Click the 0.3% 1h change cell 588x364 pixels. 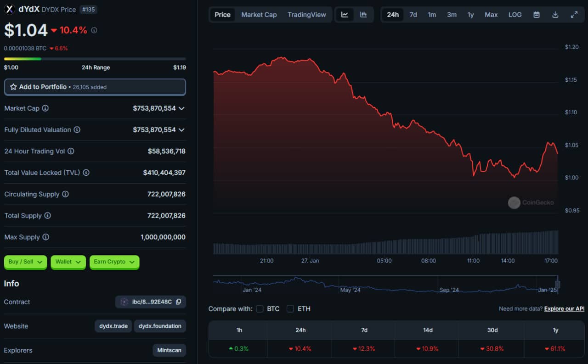tap(238, 348)
